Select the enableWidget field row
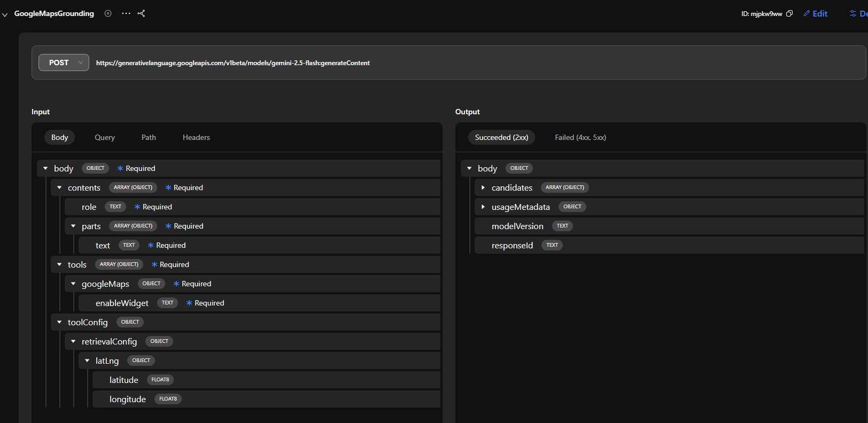Image resolution: width=868 pixels, height=423 pixels. click(122, 303)
